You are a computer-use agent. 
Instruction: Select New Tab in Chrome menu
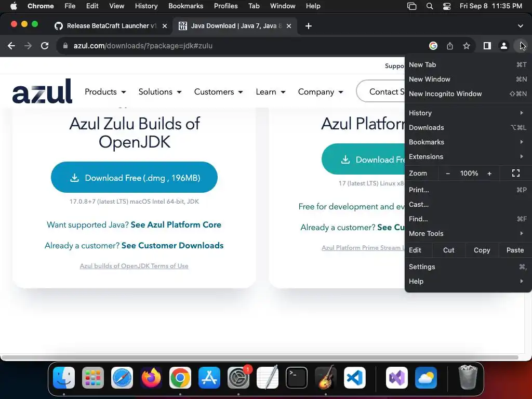click(x=468, y=64)
